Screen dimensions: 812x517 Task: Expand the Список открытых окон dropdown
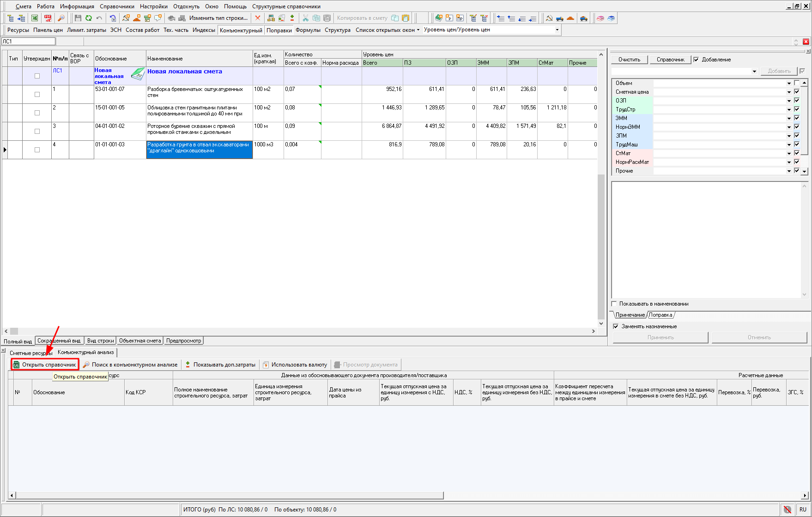point(418,30)
